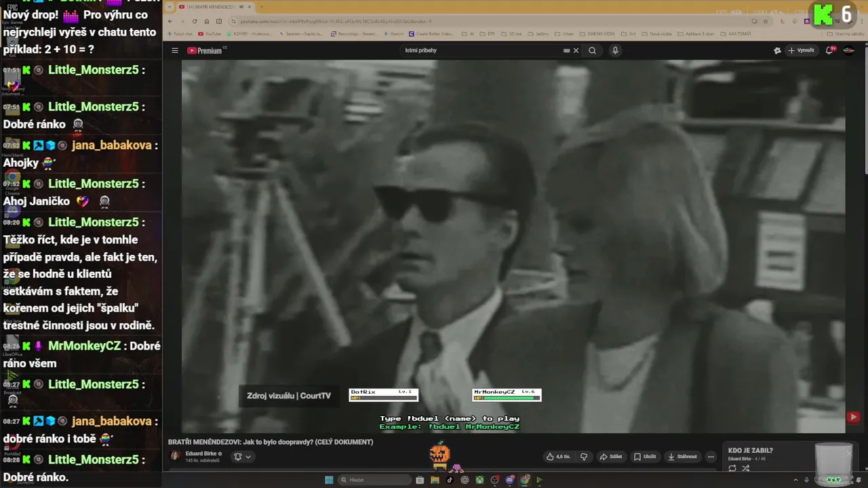Click the video title BRATŘI MENÉNDEZOVI
The image size is (868, 488).
pos(271,442)
